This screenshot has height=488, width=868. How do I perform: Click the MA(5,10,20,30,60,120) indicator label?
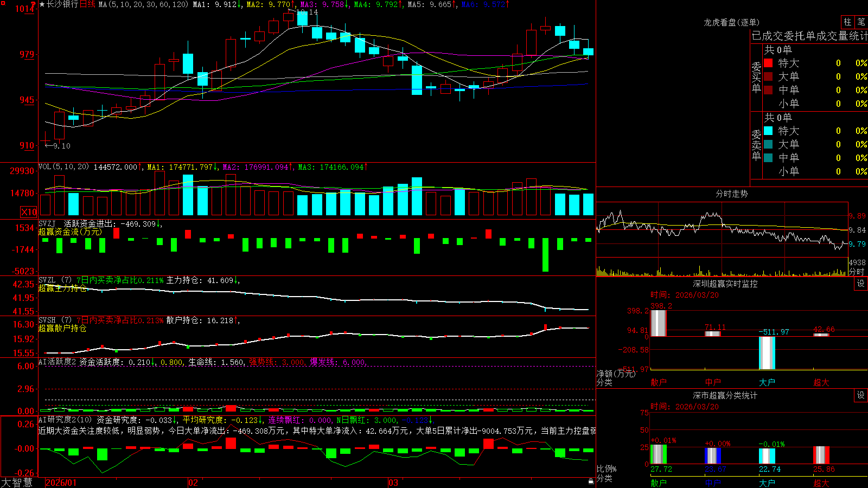143,4
